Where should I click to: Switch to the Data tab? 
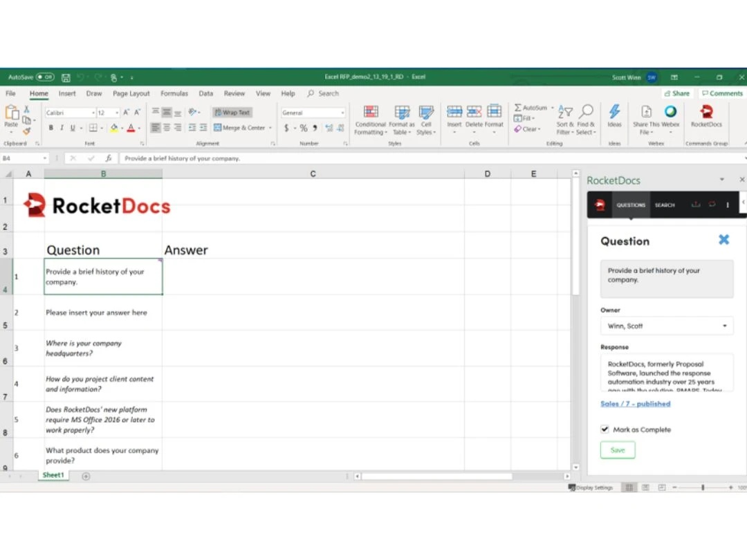point(206,93)
